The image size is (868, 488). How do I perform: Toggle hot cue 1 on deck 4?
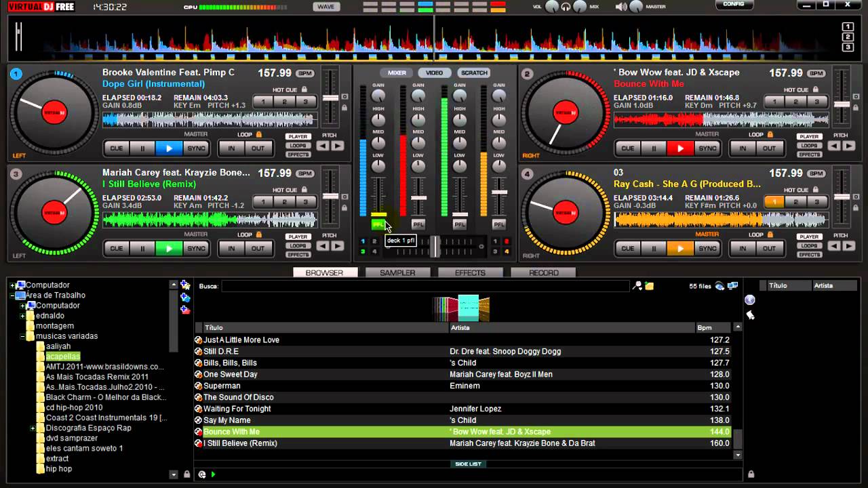[x=774, y=202]
